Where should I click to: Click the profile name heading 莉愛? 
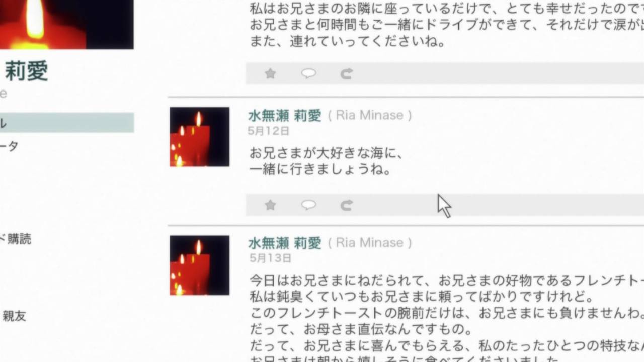[26, 72]
